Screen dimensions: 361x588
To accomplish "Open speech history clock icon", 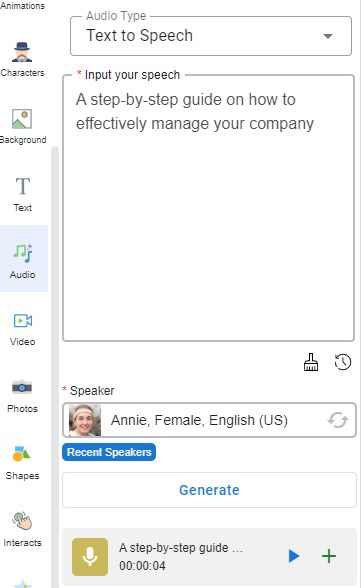I will (x=343, y=362).
